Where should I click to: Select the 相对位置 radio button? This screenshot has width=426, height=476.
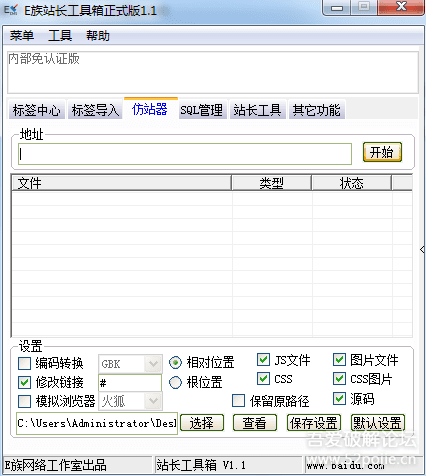[x=175, y=363]
